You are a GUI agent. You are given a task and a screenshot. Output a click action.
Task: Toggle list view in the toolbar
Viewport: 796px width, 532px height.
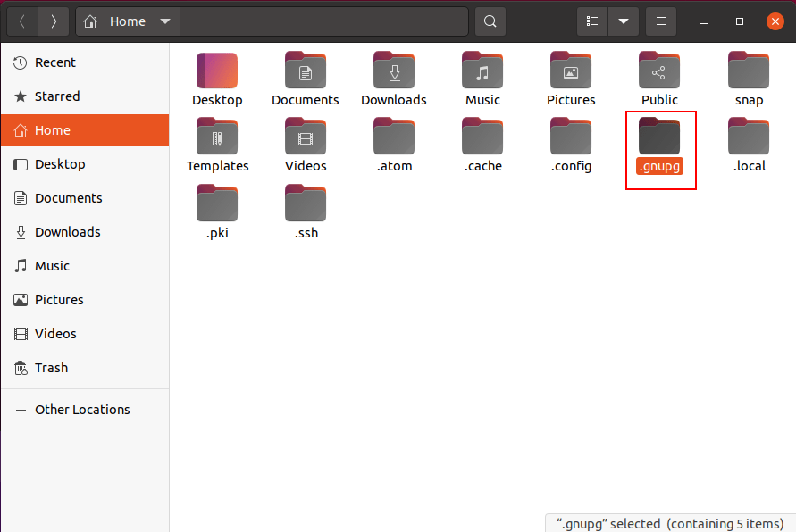592,21
